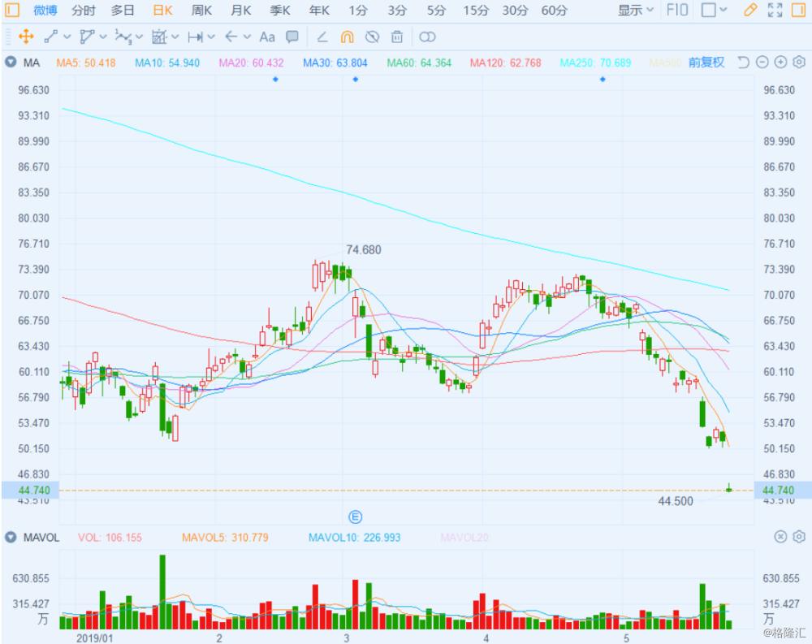
Task: Click the text annotation 'Aa' tool
Action: pos(267,37)
